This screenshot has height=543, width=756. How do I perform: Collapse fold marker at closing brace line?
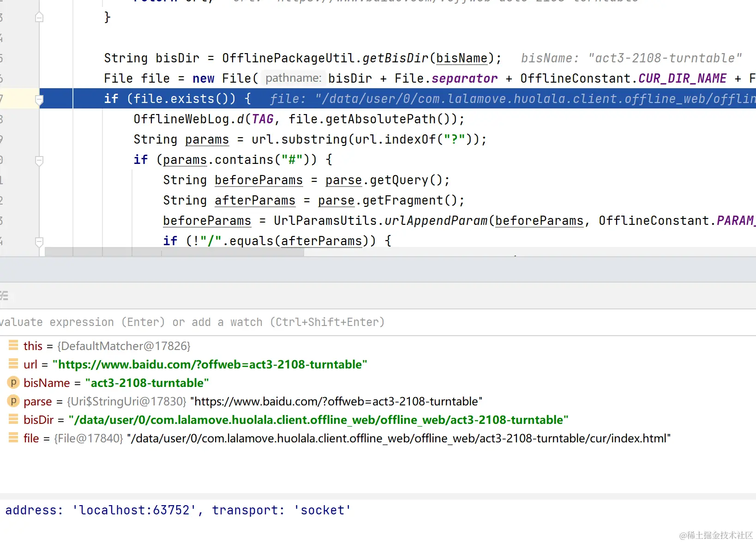click(39, 18)
